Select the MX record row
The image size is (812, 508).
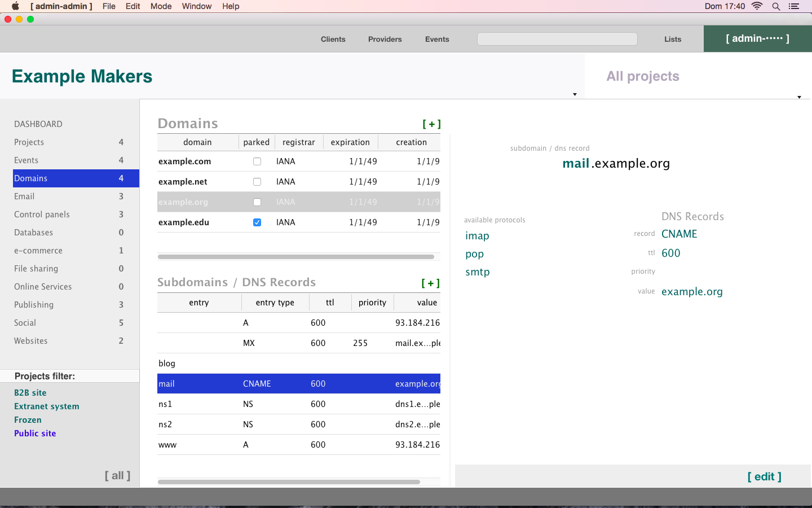299,343
